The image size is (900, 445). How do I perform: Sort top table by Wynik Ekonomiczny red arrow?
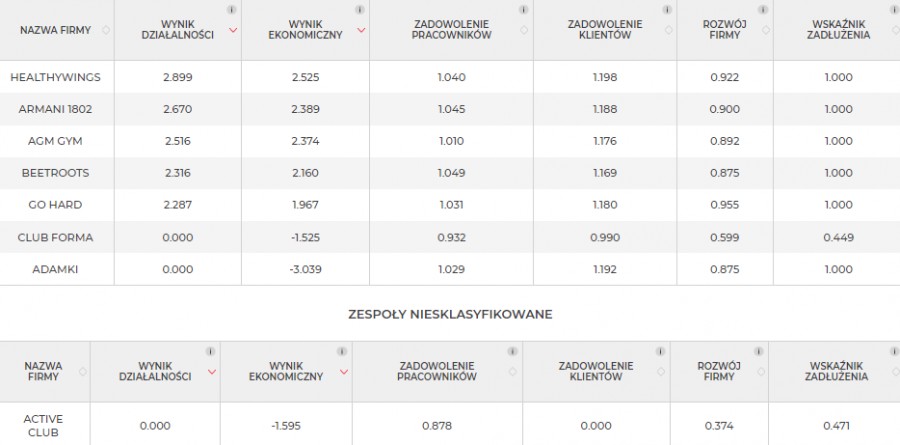click(x=361, y=30)
